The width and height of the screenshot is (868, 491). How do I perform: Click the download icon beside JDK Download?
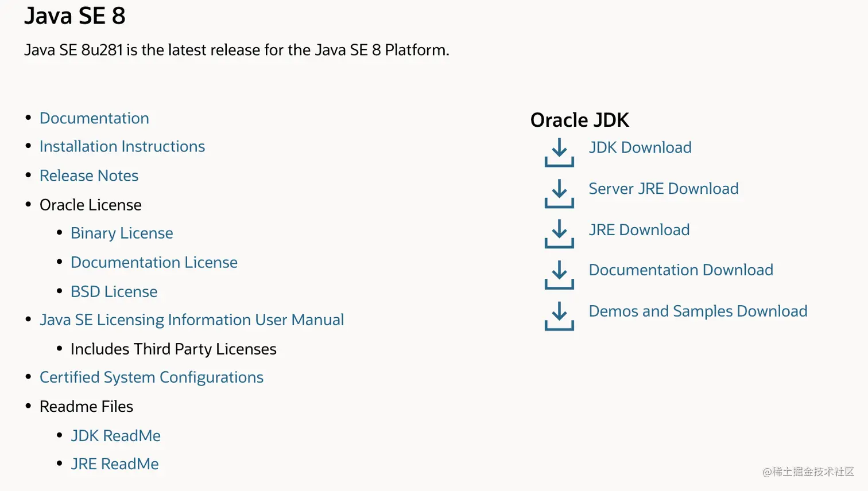(559, 152)
